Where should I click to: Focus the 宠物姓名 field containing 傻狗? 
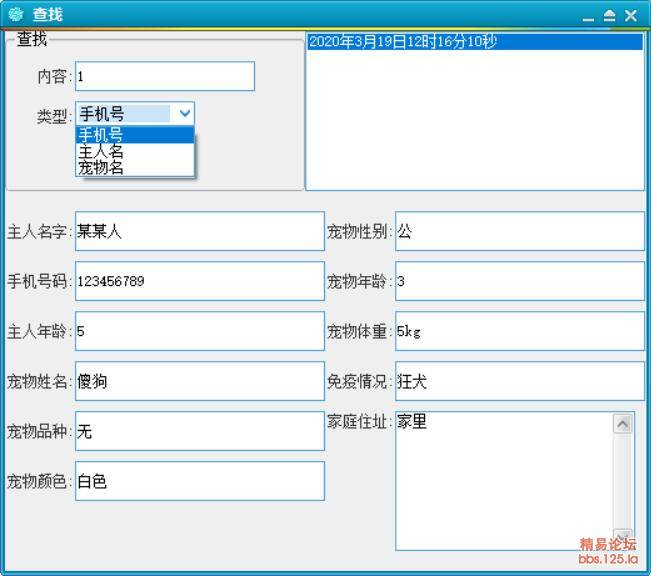[200, 381]
